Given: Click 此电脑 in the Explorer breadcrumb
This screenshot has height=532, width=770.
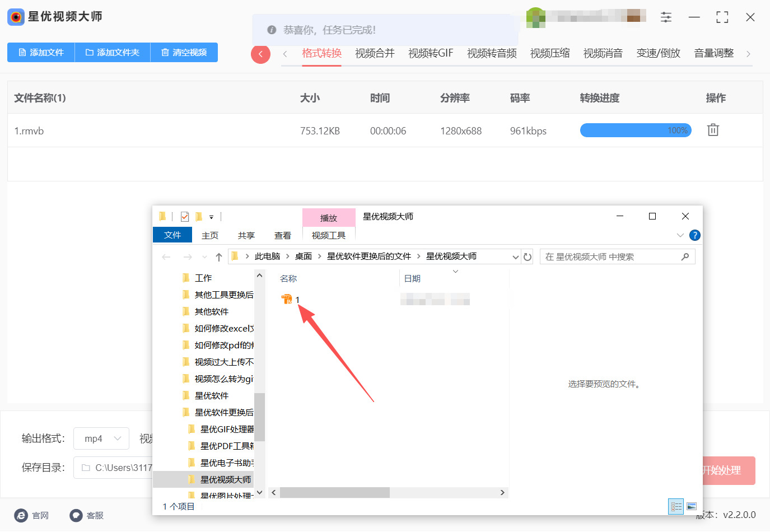Looking at the screenshot, I should [x=267, y=256].
